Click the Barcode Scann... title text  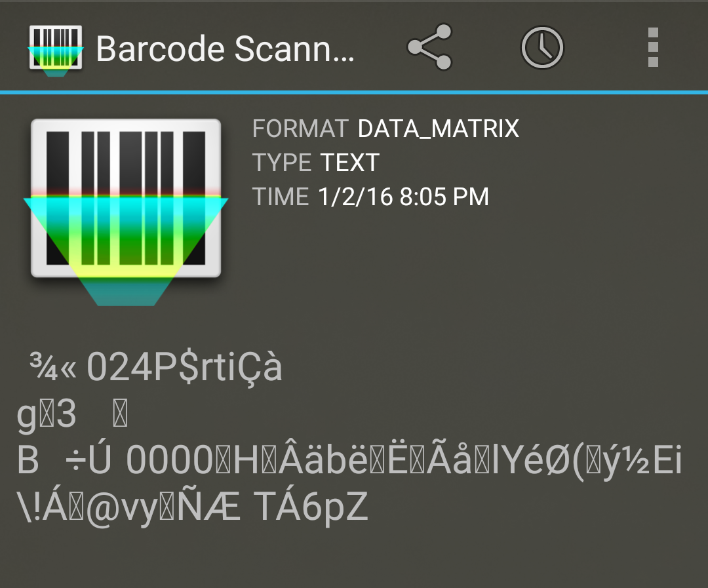tap(226, 49)
